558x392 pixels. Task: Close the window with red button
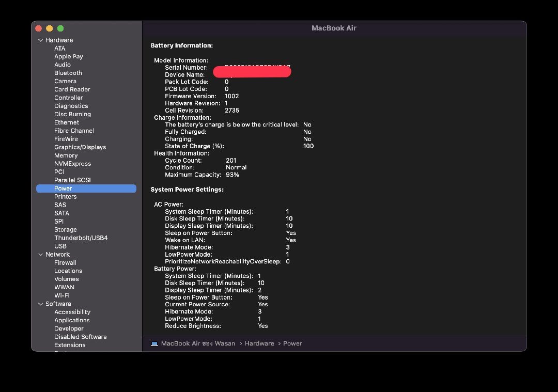(39, 28)
